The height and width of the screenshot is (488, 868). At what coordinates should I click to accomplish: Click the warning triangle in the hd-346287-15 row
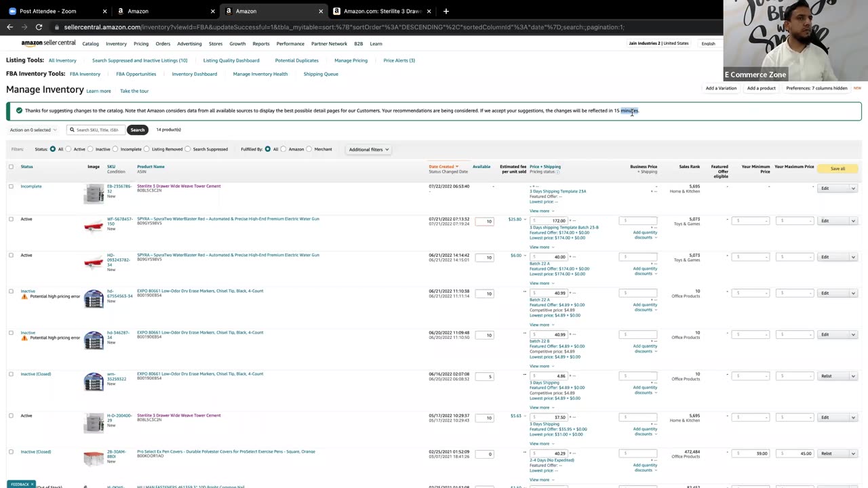click(24, 338)
